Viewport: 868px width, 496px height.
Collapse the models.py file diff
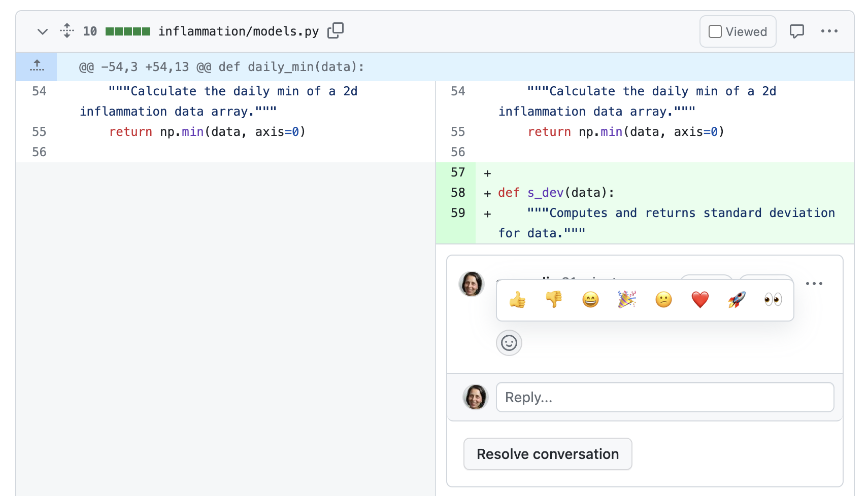point(42,31)
